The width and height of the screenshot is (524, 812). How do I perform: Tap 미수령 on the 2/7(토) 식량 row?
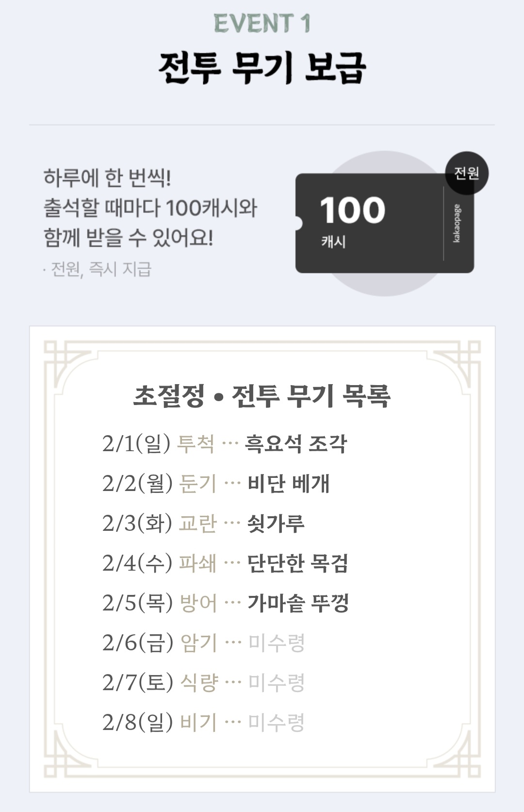pyautogui.click(x=276, y=682)
